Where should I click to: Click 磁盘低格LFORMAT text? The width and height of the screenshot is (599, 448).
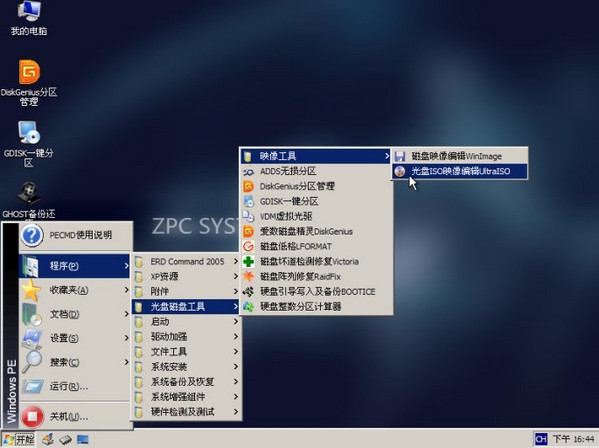296,246
